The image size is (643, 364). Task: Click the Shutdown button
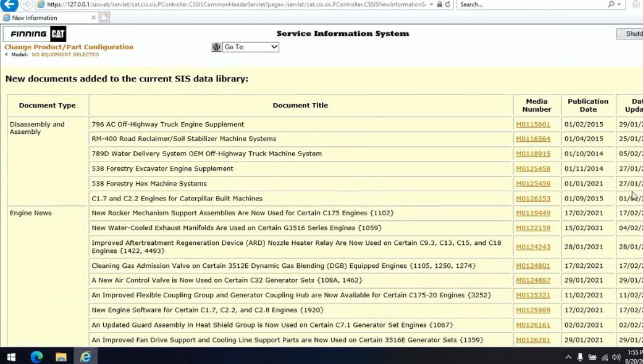(x=630, y=34)
